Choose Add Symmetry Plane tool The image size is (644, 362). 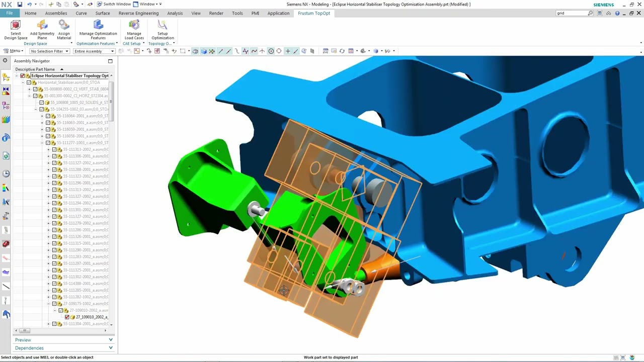point(42,30)
